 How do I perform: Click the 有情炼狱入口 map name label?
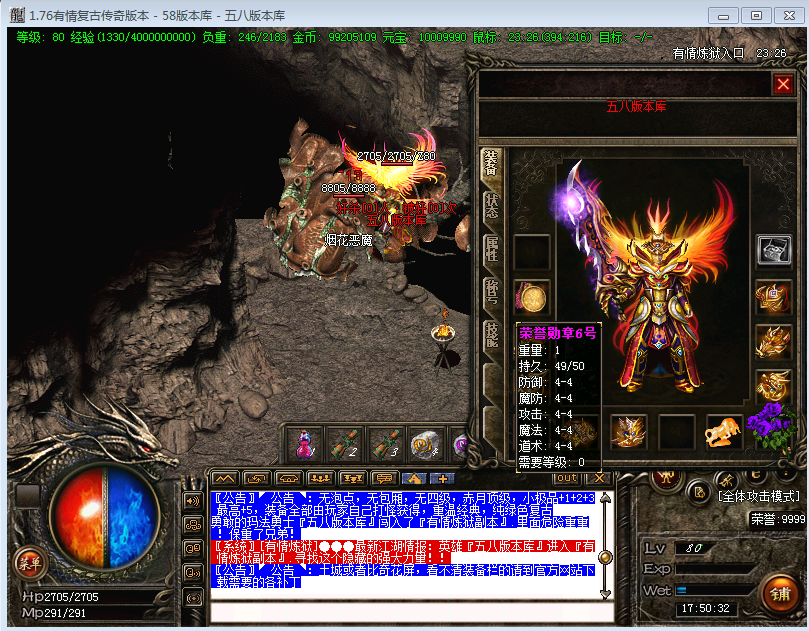(708, 53)
